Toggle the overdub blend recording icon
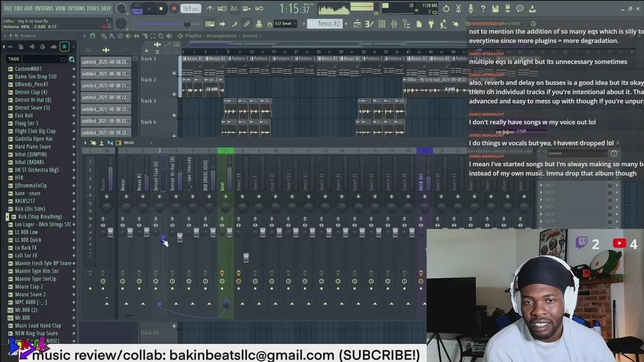This screenshot has width=644, height=362. (x=247, y=9)
